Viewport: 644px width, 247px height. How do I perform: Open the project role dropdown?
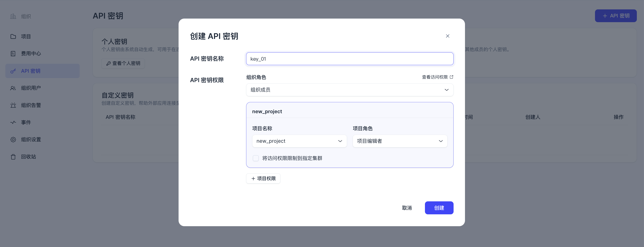pyautogui.click(x=400, y=141)
